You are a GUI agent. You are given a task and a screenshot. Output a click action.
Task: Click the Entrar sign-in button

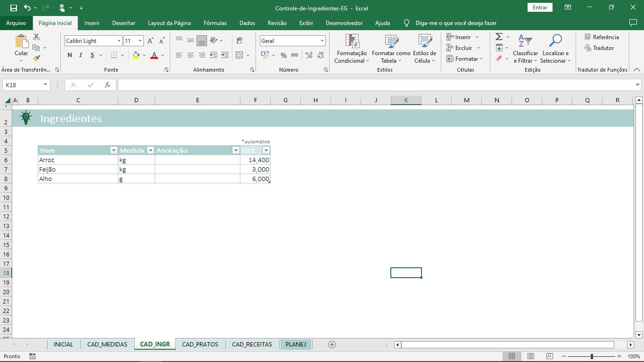[x=540, y=8]
